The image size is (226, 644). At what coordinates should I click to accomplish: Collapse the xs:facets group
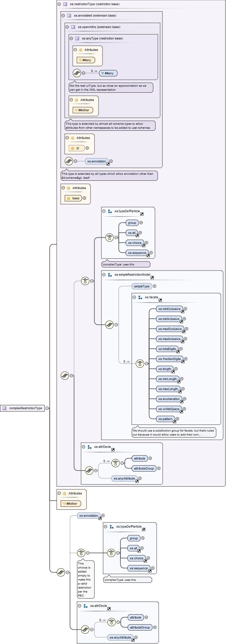134,297
